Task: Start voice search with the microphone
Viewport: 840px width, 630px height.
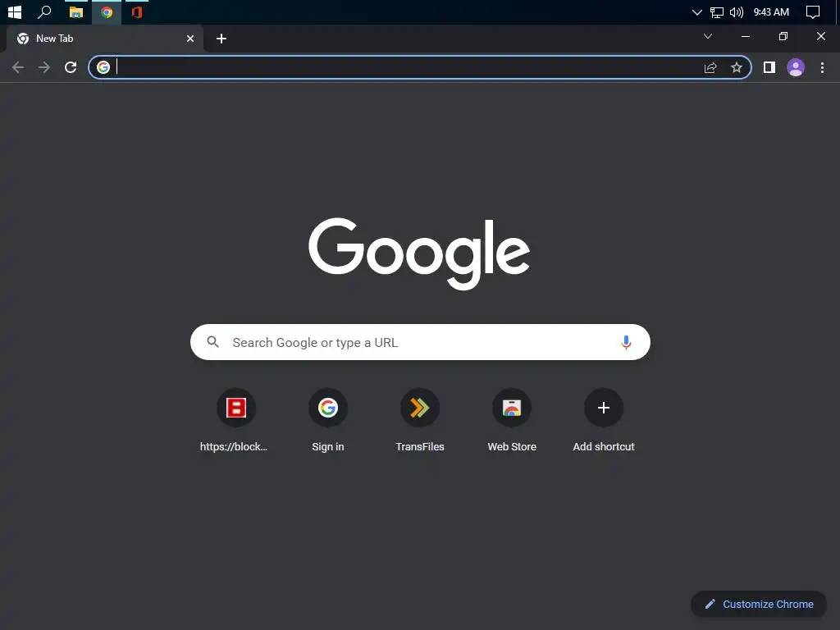Action: 626,342
